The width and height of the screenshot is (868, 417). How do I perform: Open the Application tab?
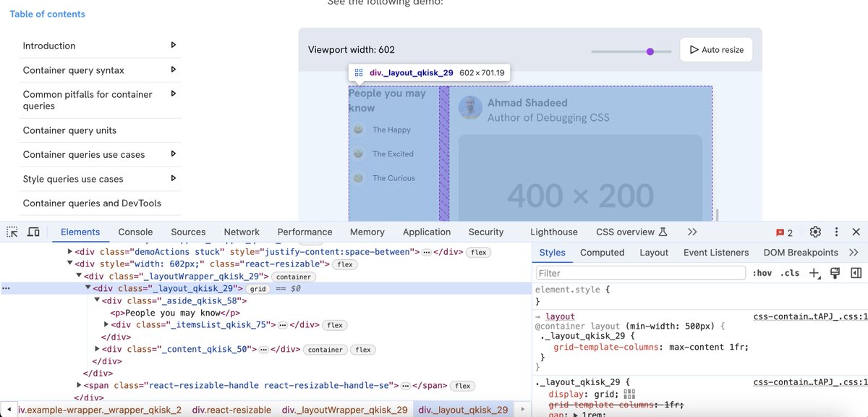427,232
